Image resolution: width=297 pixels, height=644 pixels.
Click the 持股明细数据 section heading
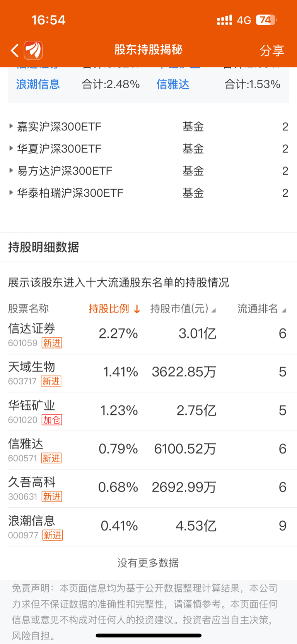pyautogui.click(x=43, y=247)
